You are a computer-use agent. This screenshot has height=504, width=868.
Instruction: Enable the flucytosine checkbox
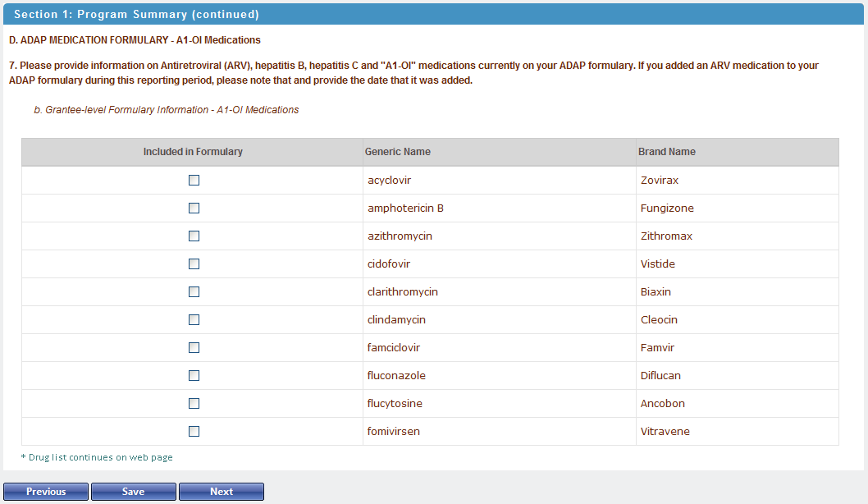194,404
